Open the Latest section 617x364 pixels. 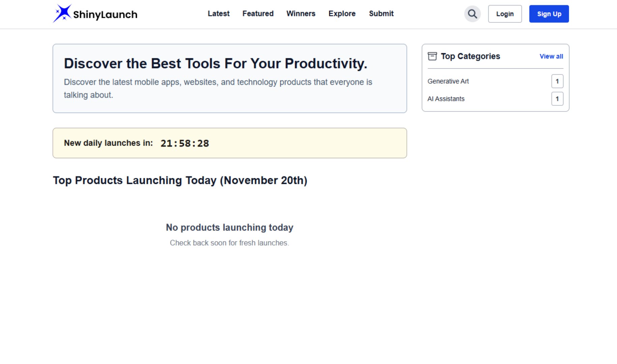click(x=218, y=13)
